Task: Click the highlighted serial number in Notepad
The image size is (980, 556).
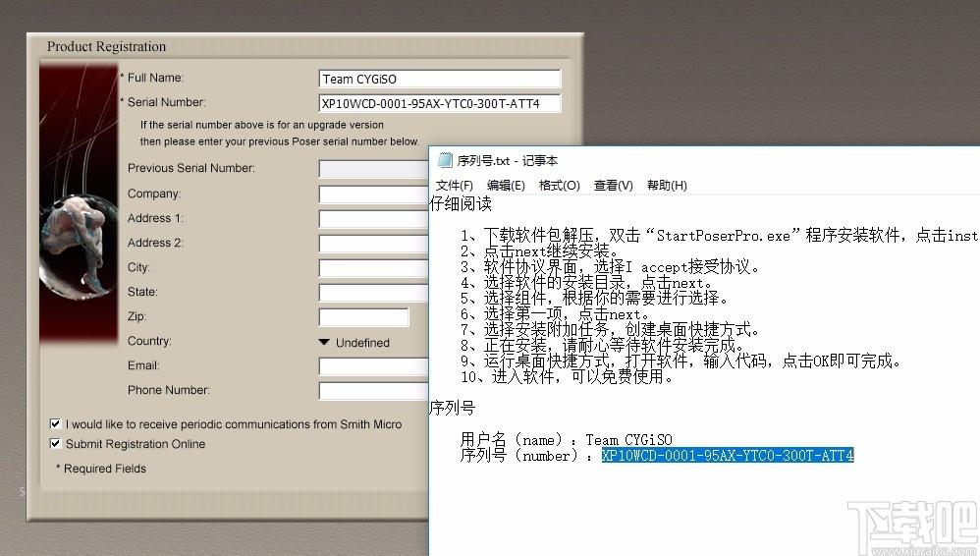Action: [728, 455]
